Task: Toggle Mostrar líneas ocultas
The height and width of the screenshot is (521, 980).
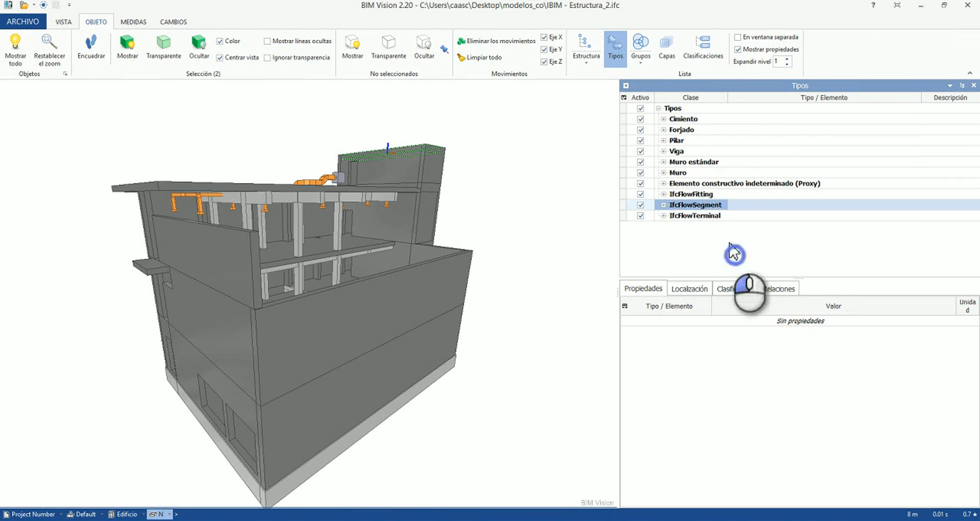Action: 267,41
